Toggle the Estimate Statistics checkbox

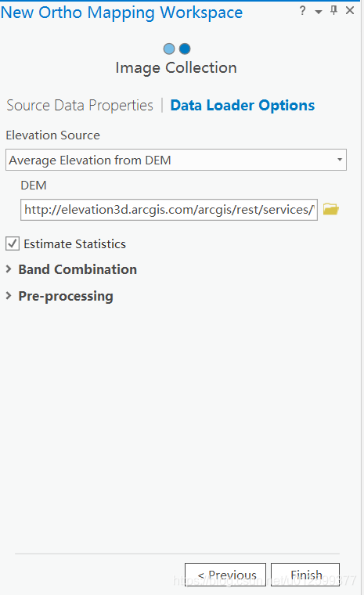[x=13, y=243]
